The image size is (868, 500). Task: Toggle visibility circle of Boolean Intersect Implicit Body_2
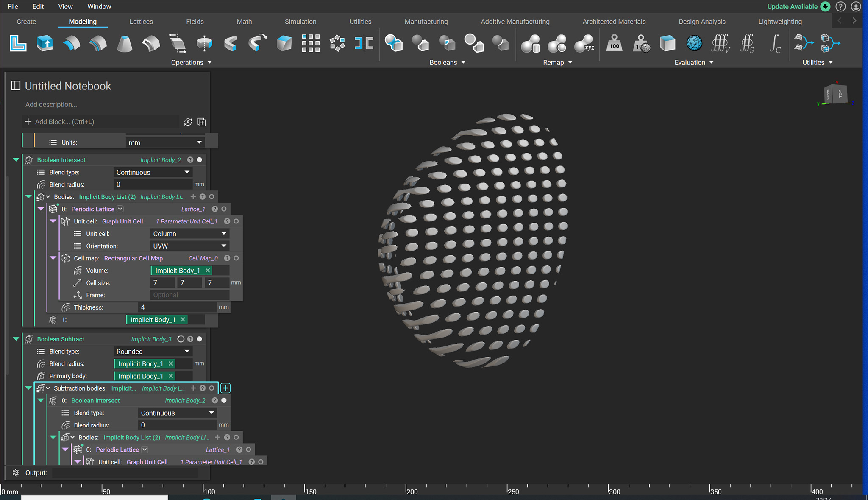pos(199,160)
